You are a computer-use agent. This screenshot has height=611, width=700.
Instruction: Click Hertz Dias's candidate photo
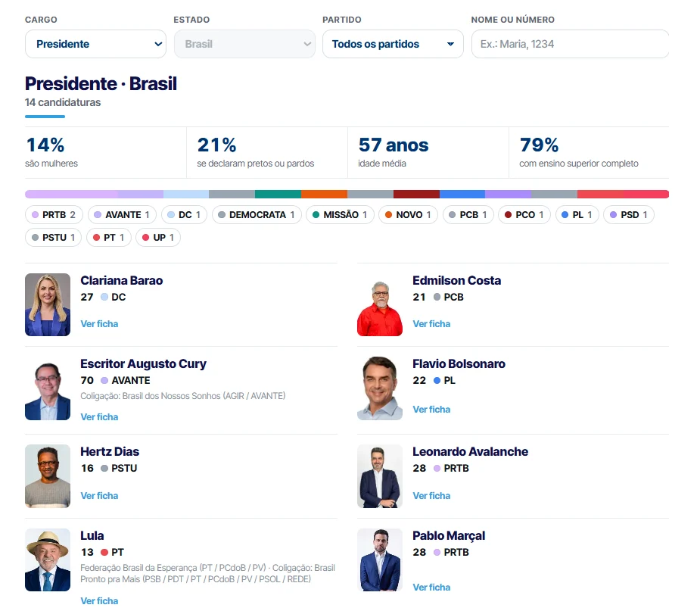click(x=48, y=476)
